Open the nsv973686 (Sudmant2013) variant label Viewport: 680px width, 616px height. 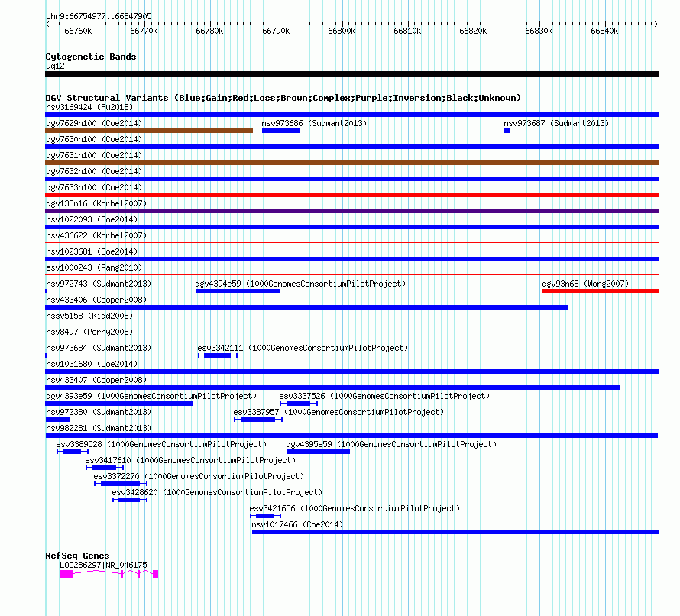pos(314,123)
